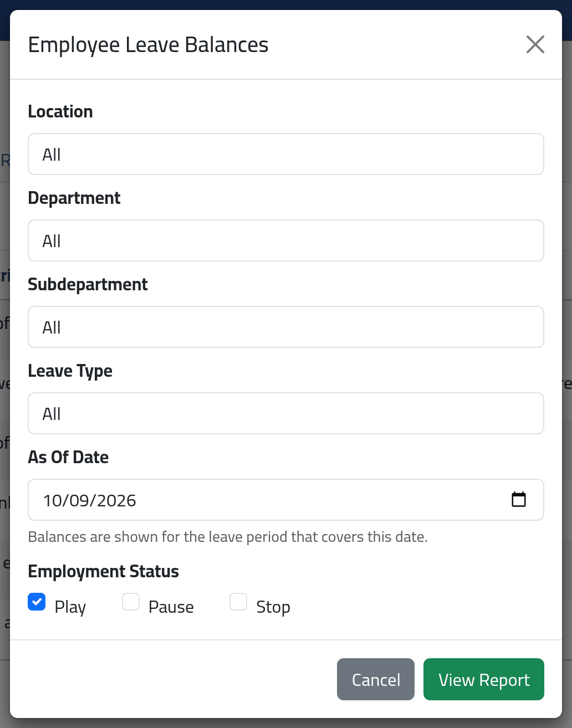The image size is (572, 728).
Task: Click the Play label text
Action: click(x=70, y=607)
